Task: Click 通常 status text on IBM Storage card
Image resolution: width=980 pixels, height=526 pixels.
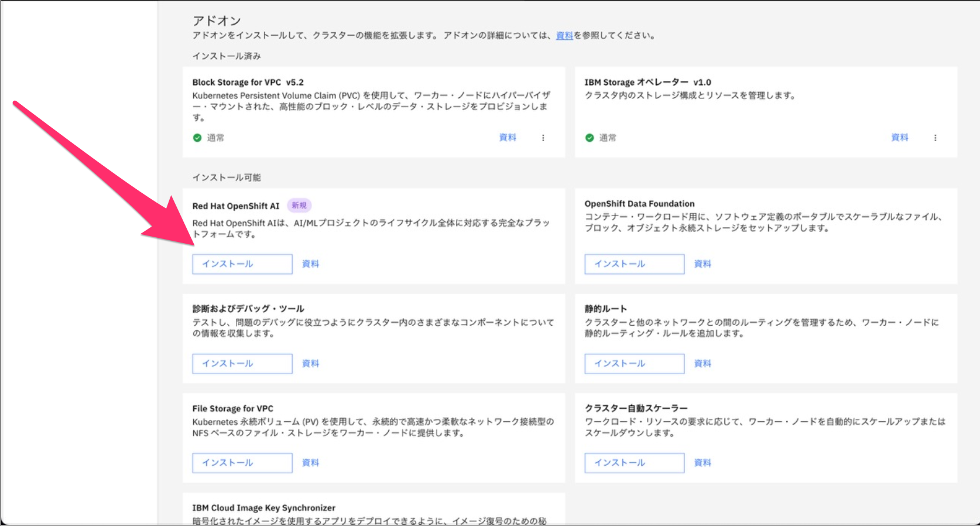Action: (x=608, y=138)
